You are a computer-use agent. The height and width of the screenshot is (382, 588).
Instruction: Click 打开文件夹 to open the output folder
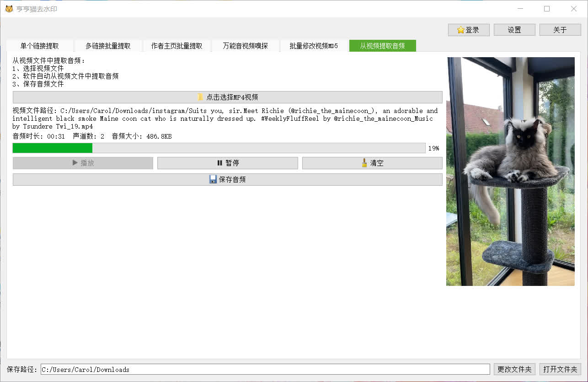pos(560,369)
